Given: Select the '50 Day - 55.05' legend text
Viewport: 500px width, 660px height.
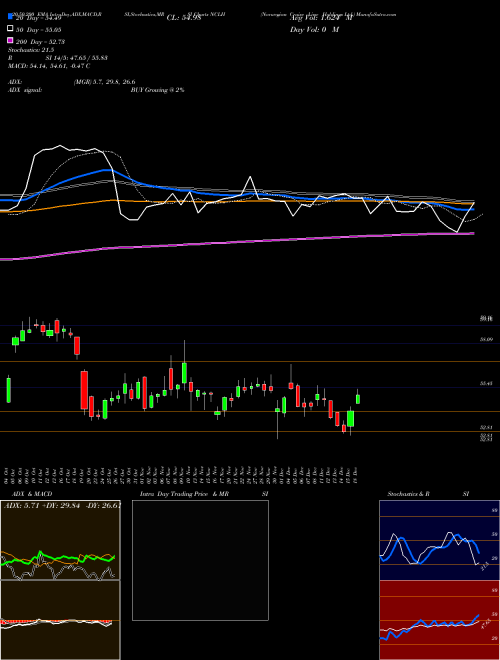Looking at the screenshot, I should pos(39,29).
